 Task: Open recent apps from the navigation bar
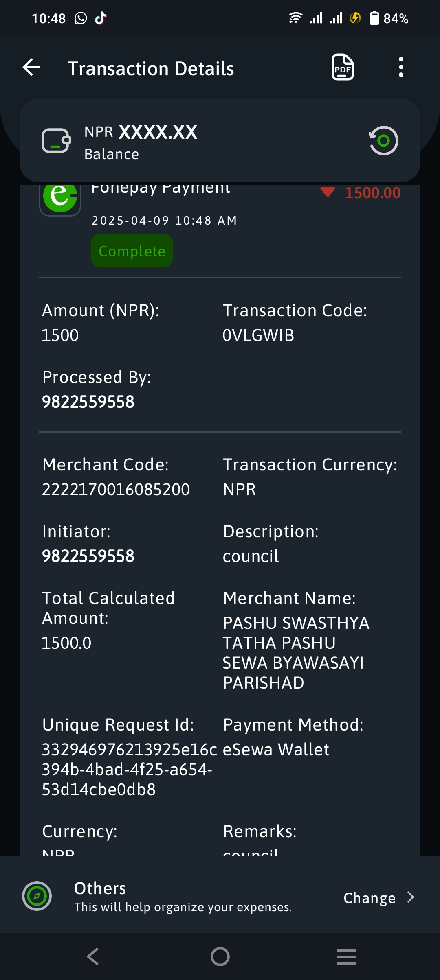(346, 956)
